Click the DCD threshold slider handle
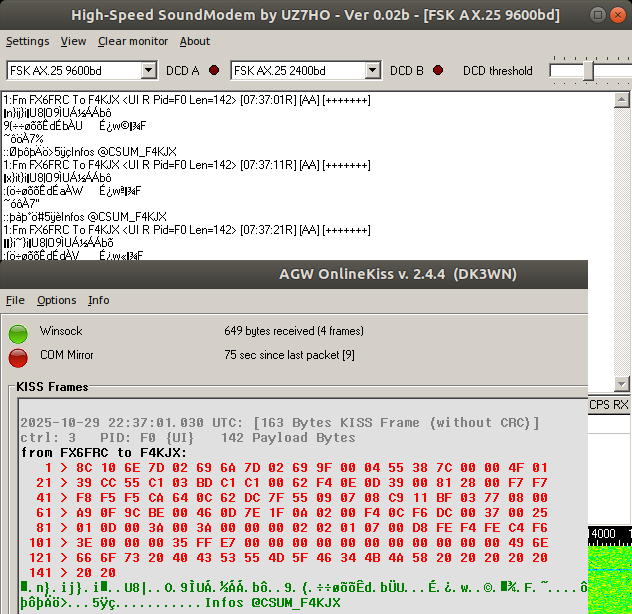Screen dimensions: 632x614 click(x=589, y=71)
